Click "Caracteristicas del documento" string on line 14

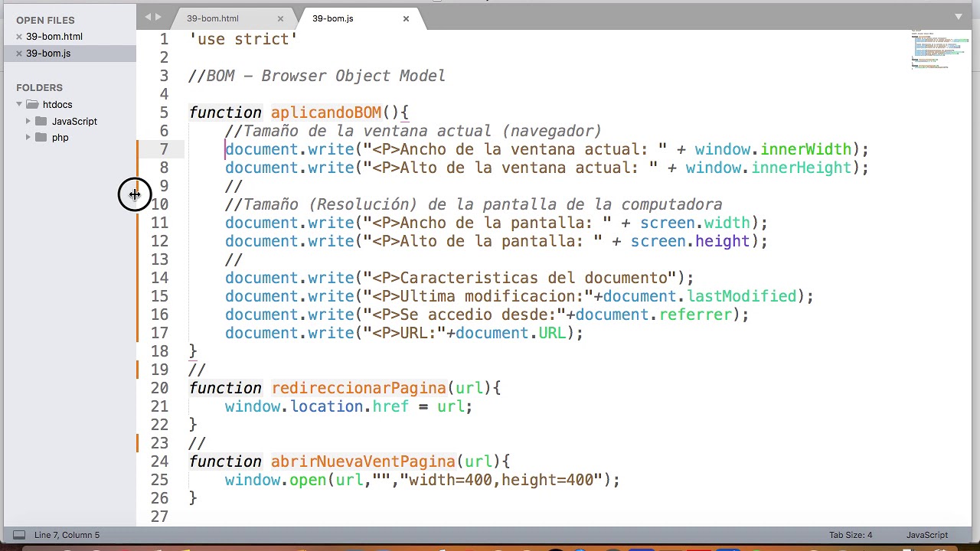pos(520,278)
